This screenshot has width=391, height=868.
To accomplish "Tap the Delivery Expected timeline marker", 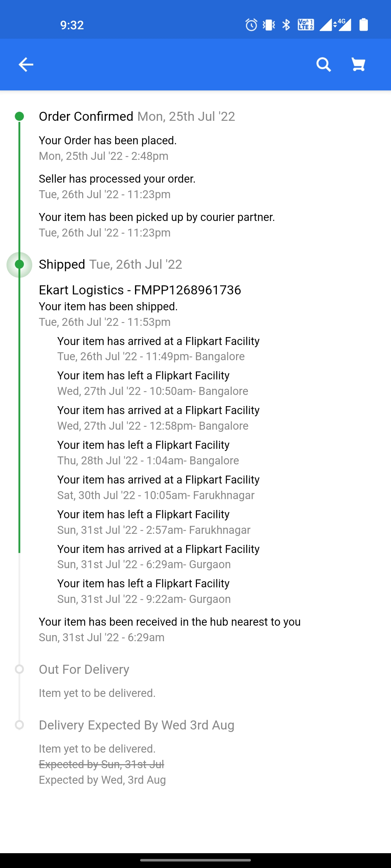I will coord(20,725).
